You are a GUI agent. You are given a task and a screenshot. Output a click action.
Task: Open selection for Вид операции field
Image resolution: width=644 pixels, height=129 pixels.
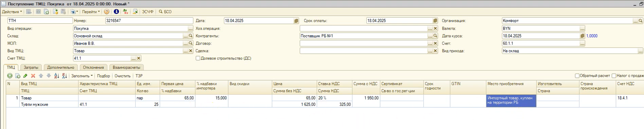click(191, 29)
